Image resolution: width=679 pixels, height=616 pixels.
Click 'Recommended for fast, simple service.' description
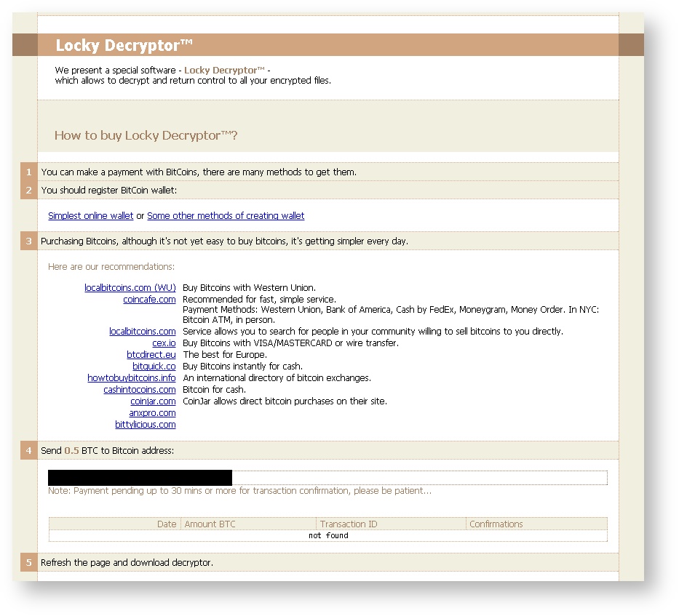click(x=259, y=299)
